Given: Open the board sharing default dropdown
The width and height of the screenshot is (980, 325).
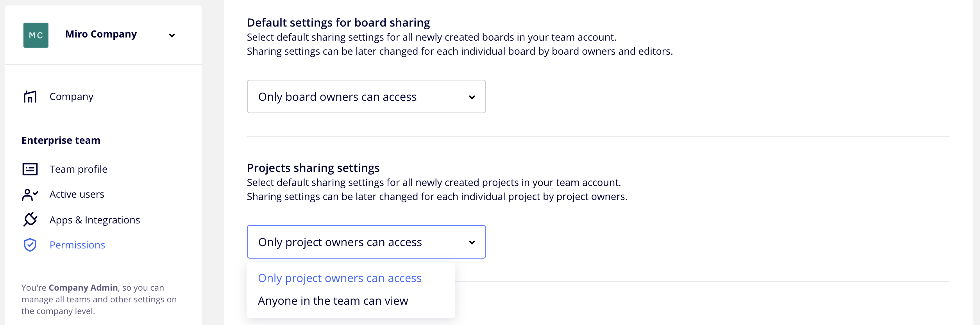Looking at the screenshot, I should 366,97.
